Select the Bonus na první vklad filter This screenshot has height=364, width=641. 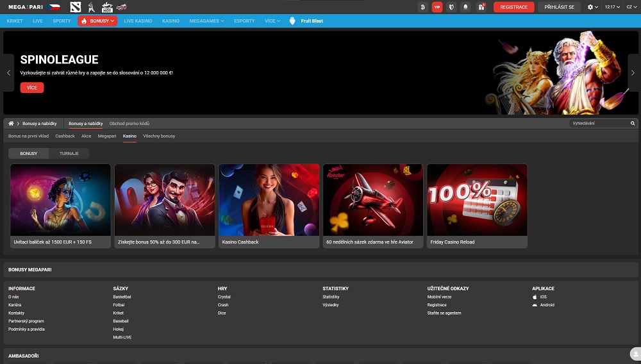coord(29,136)
